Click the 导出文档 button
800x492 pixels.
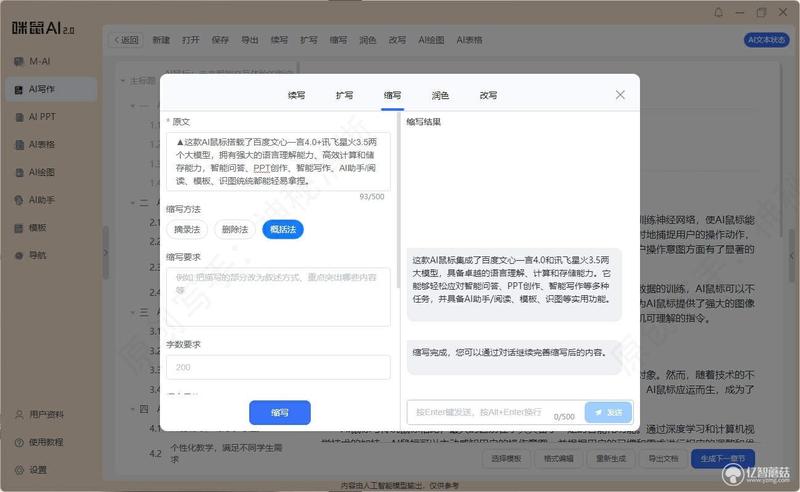pos(663,459)
